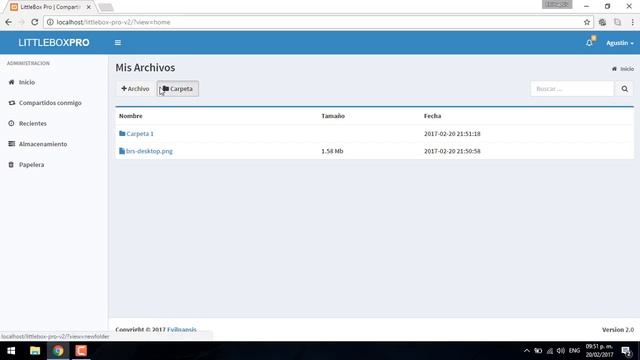
Task: Open the notifications bell icon
Action: point(589,42)
